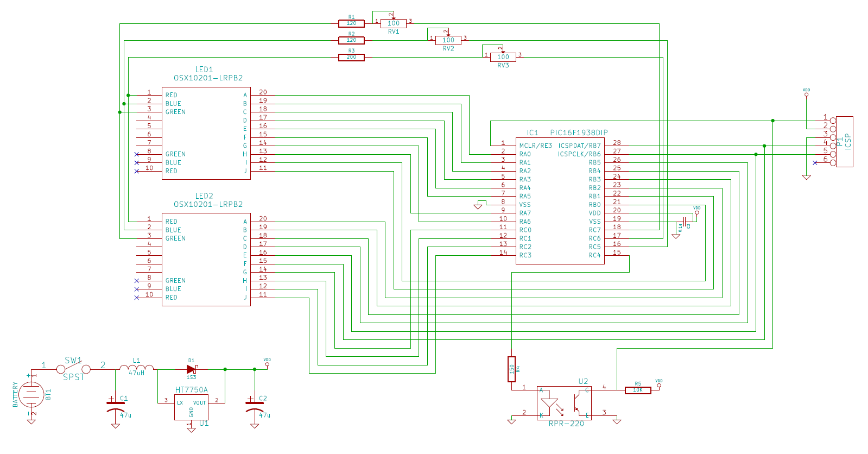Screen dimensions: 868x454
Task: Select the LED2 component body
Action: (206, 260)
